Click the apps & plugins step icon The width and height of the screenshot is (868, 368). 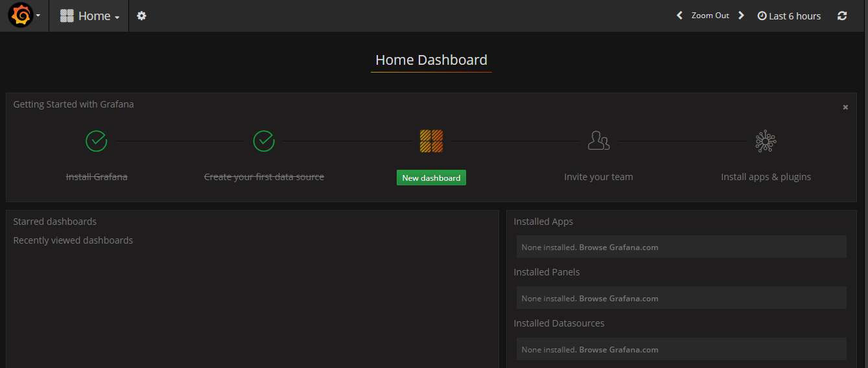766,141
